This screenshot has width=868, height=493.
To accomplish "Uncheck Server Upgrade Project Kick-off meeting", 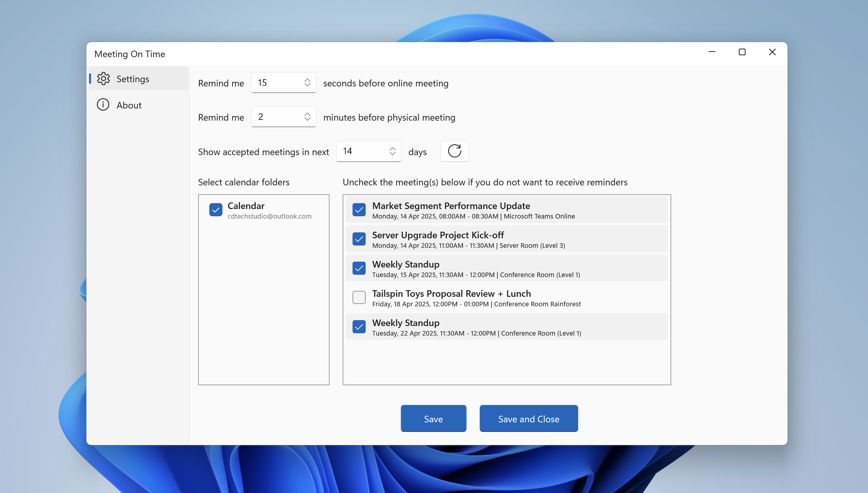I will (x=359, y=239).
